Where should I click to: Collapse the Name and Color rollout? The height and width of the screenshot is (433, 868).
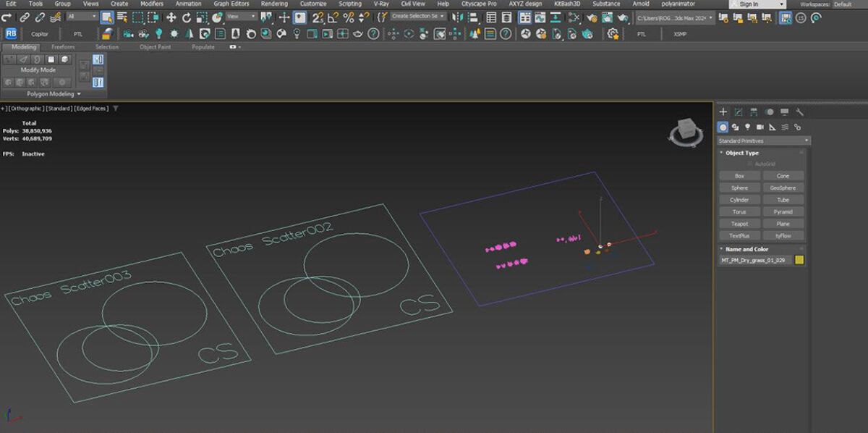tap(747, 249)
